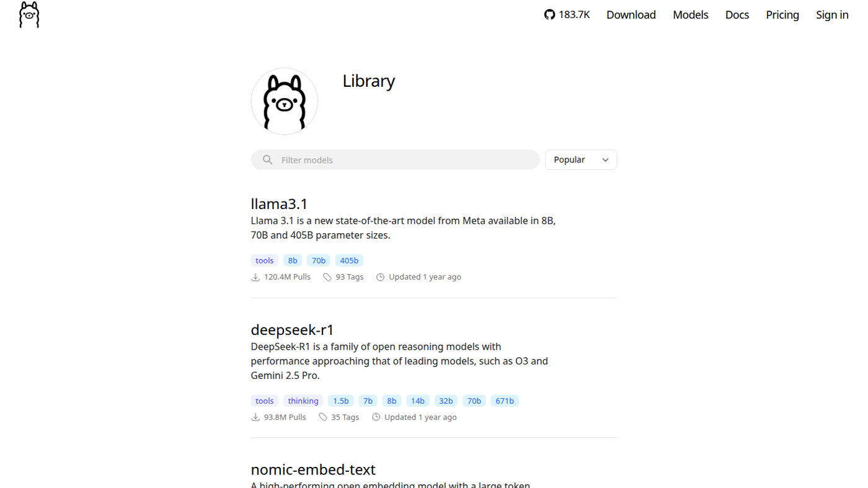This screenshot has width=868, height=488.
Task: Select the 8b tag under llama3.1
Action: [293, 260]
